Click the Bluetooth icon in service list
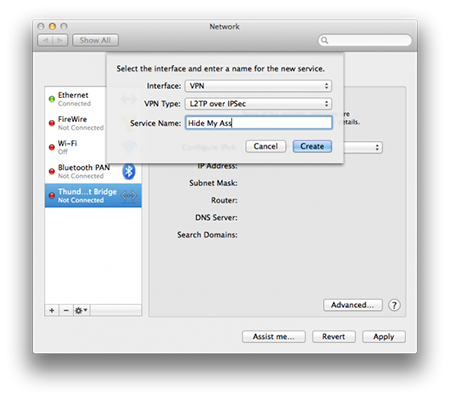450x399 pixels. [129, 171]
